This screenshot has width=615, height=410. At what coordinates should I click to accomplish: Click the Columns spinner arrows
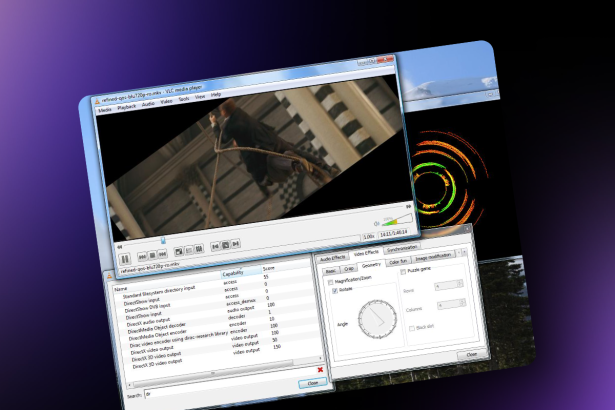(x=463, y=302)
